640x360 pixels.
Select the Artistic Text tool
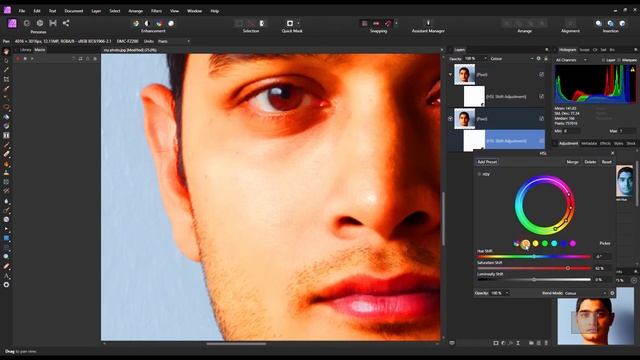click(6, 276)
